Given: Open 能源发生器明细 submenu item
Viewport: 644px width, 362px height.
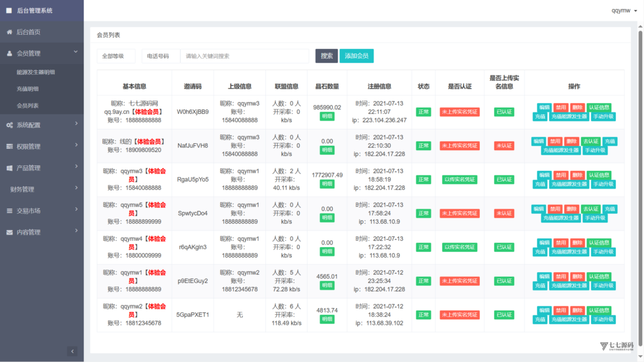Looking at the screenshot, I should 36,72.
